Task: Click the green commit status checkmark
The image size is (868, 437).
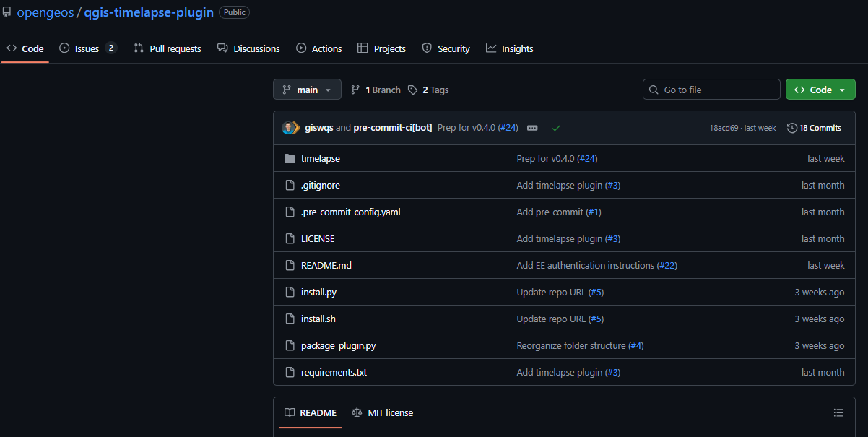Action: pos(556,128)
